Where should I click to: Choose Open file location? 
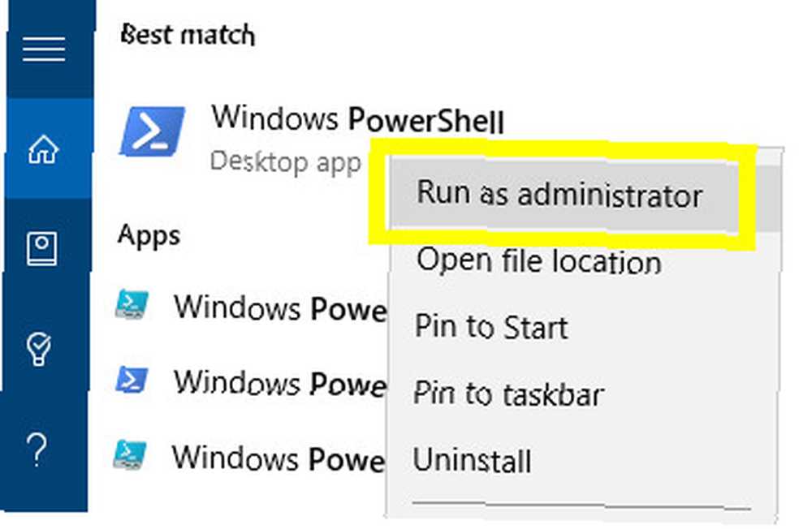click(x=539, y=260)
